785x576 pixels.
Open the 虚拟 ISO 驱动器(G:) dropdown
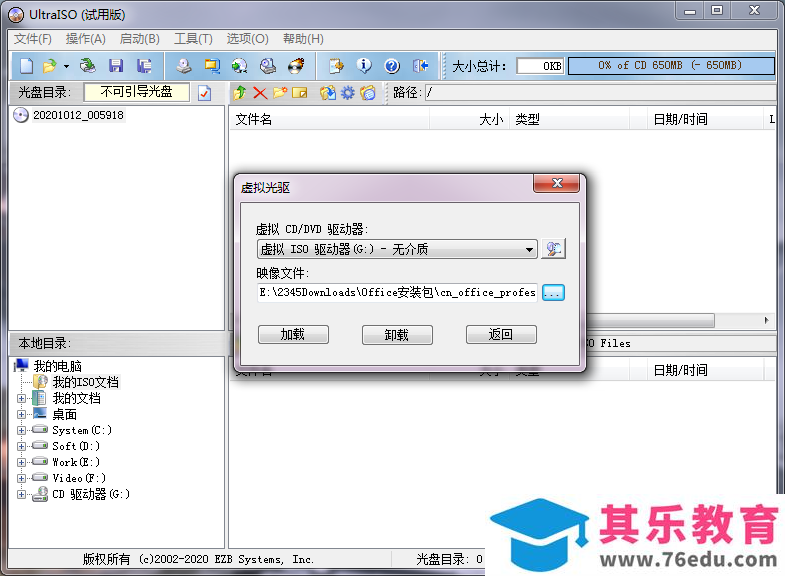click(397, 249)
